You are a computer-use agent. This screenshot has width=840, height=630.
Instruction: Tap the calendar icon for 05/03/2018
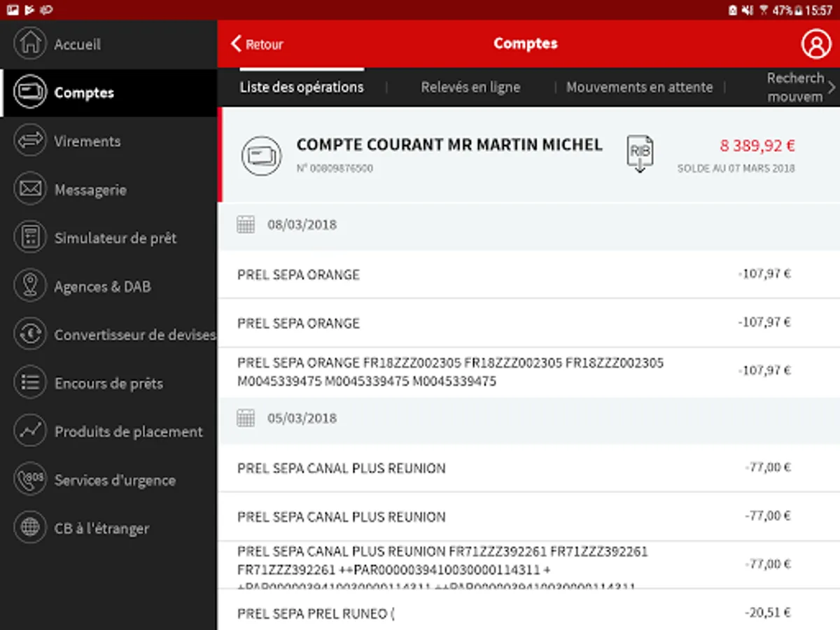coord(246,419)
